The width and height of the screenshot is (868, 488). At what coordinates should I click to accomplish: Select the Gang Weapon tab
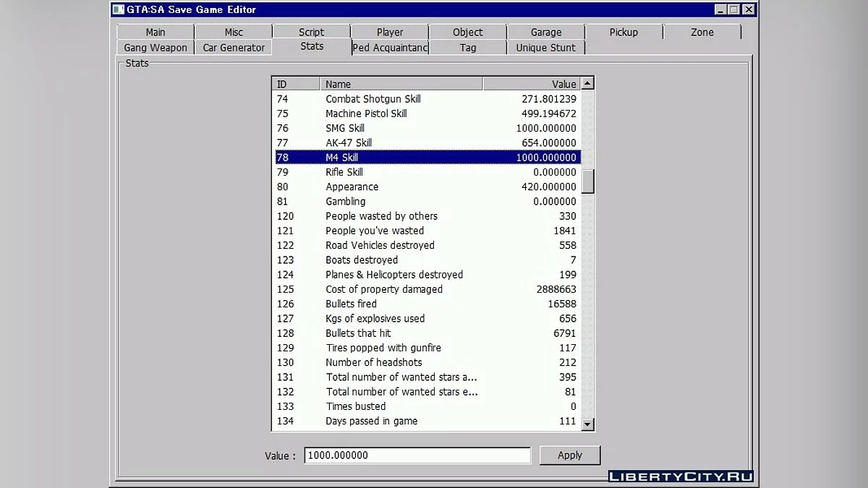[x=156, y=48]
